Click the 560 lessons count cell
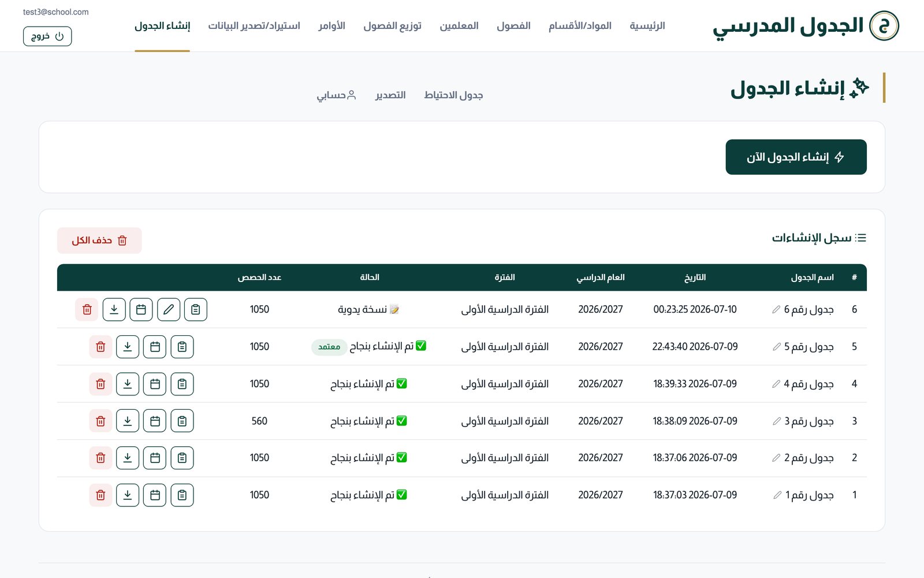 point(259,421)
